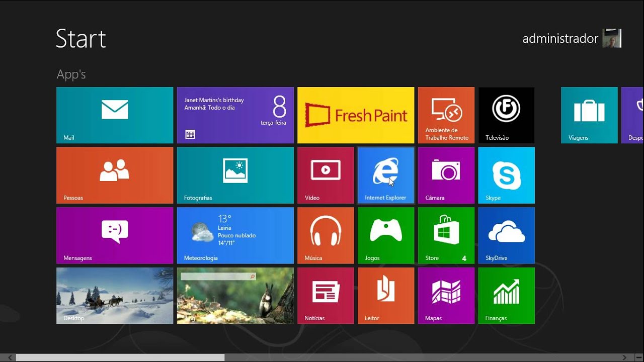
Task: Open Ambiente de Trabalho Remoto tile
Action: click(446, 115)
